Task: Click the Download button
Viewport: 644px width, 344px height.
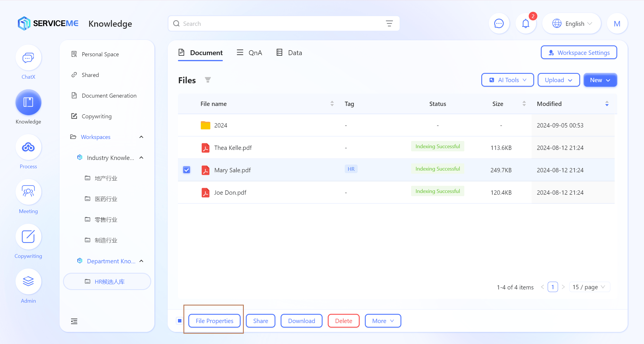Action: 301,321
